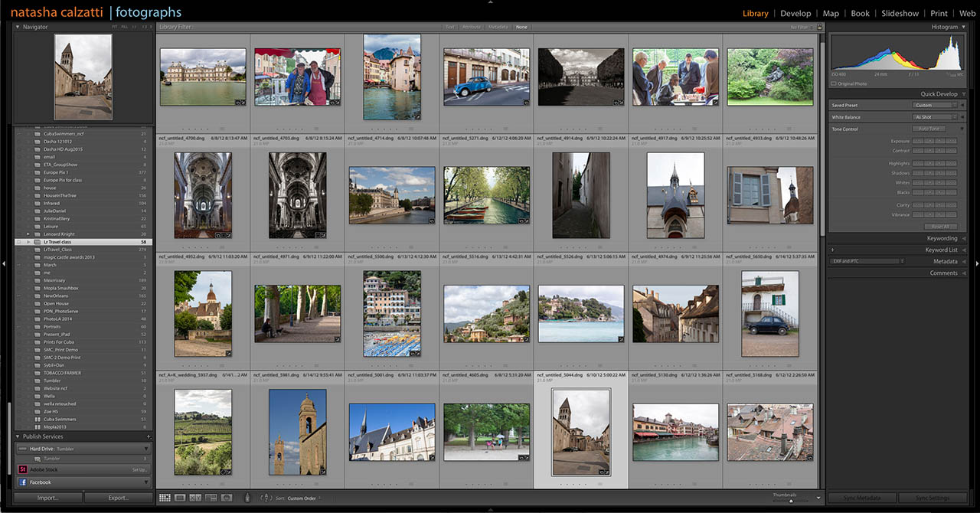Open Compare view (XY) icon

(195, 498)
